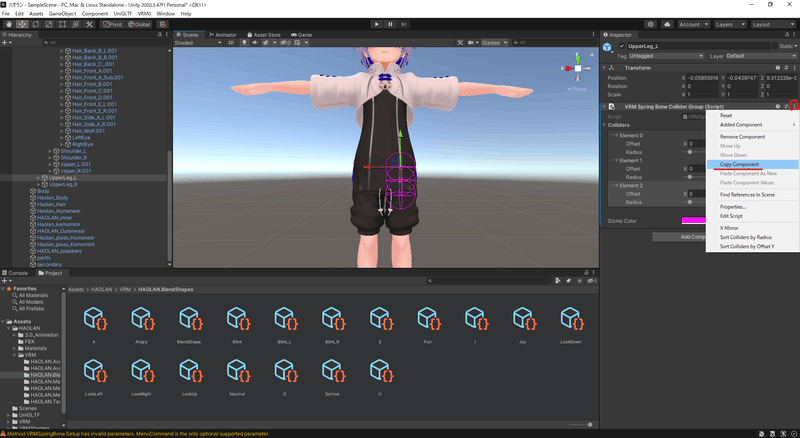800x438 pixels.
Task: Choose Reset from context menu
Action: pos(753,115)
